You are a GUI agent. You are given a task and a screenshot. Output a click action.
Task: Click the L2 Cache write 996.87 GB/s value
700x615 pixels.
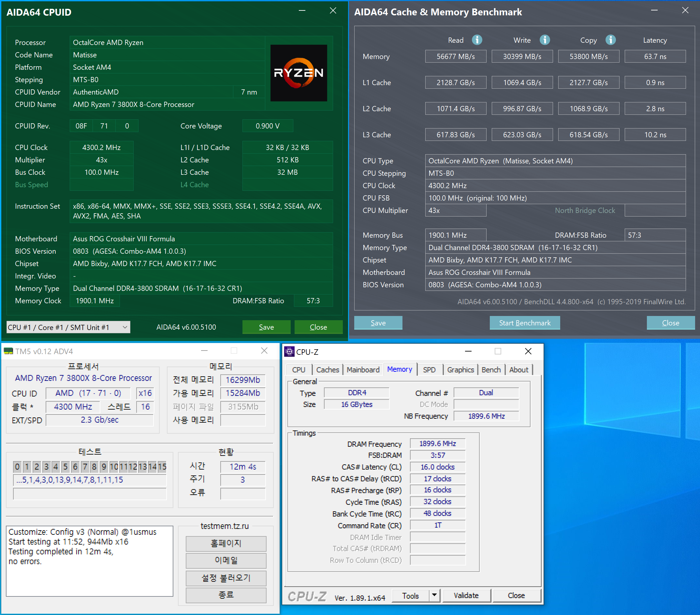point(522,109)
